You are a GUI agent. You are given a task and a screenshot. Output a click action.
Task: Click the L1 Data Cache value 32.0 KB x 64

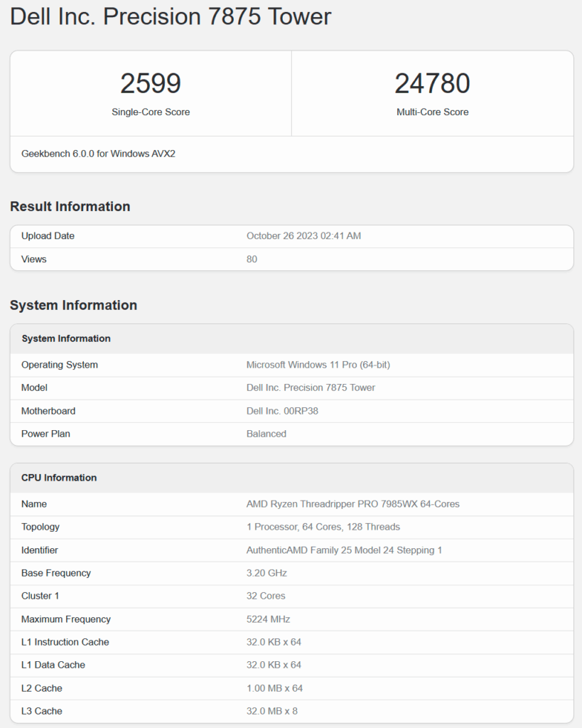tap(274, 665)
